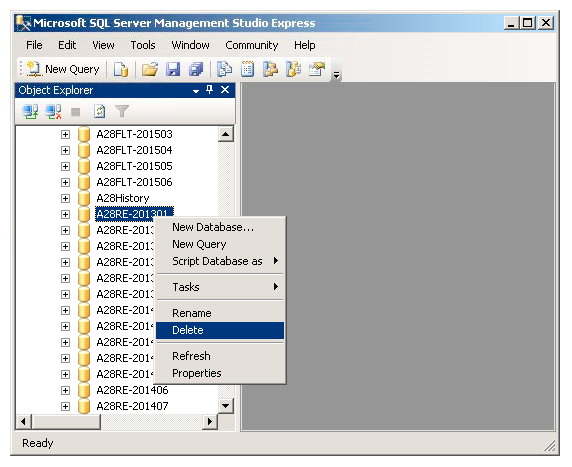Choose New Database... from the context menu
The width and height of the screenshot is (572, 467).
pyautogui.click(x=220, y=227)
